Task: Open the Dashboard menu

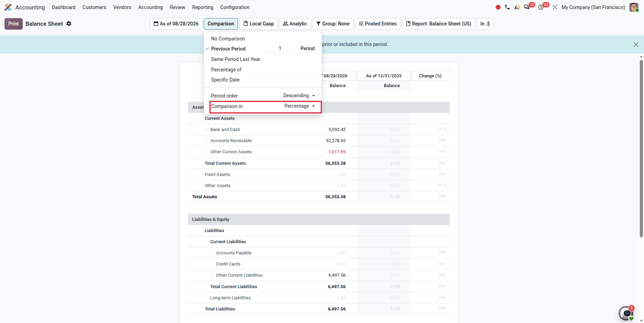Action: (63, 7)
